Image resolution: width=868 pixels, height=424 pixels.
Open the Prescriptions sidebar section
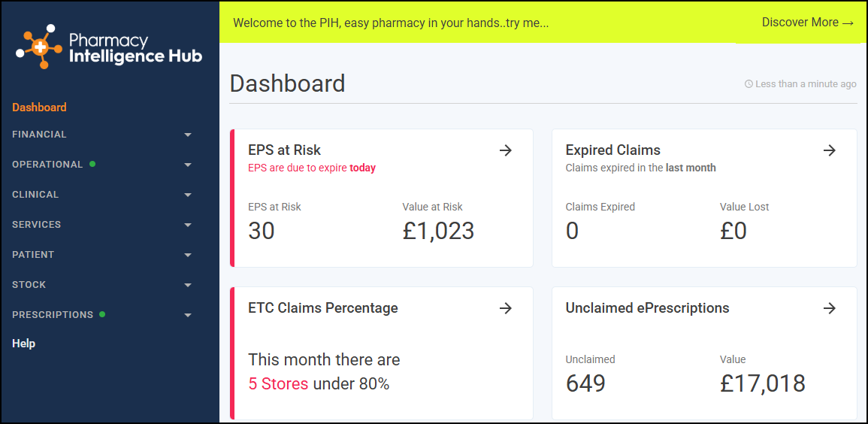[x=53, y=314]
